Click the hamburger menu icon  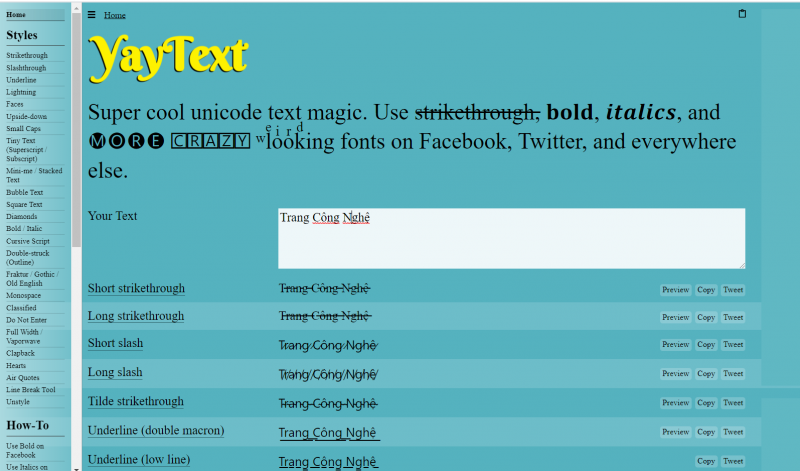[92, 15]
